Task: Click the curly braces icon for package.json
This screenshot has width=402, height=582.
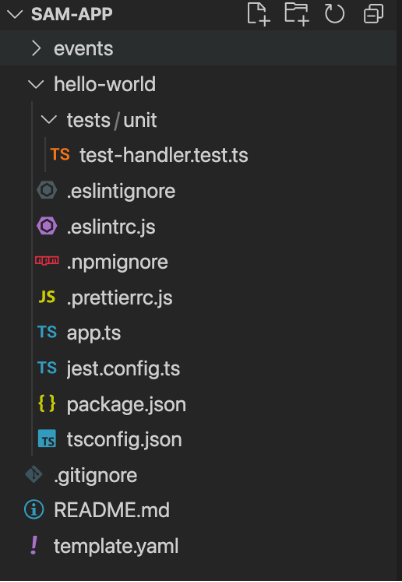Action: tap(47, 403)
